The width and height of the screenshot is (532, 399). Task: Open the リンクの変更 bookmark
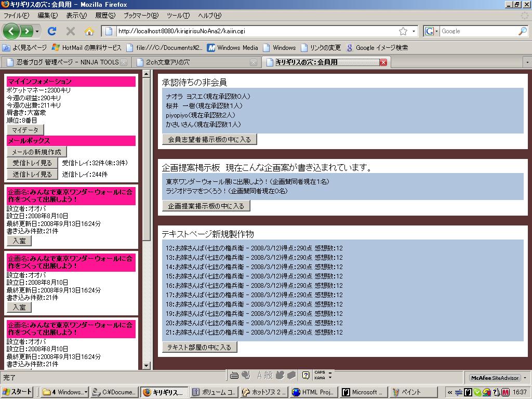[x=321, y=47]
